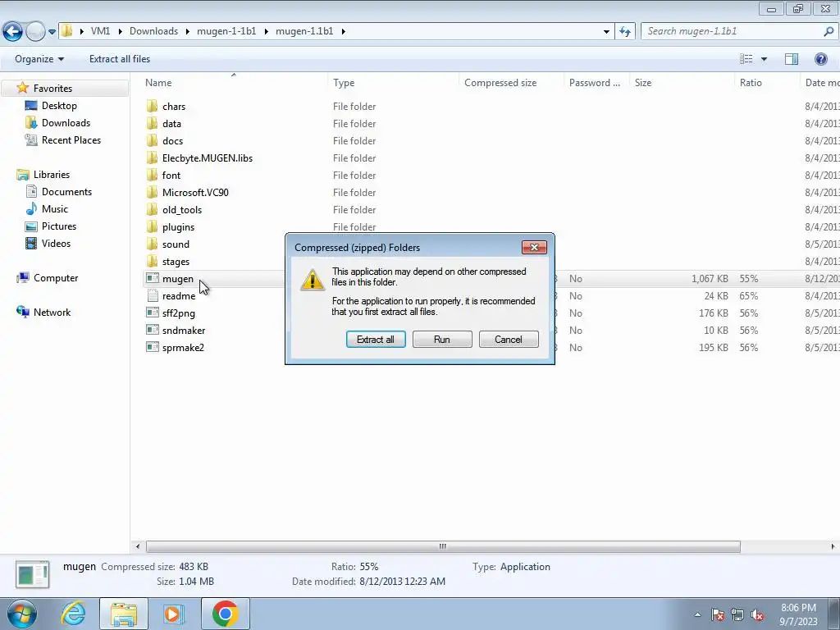
Task: Select the old_tools folder icon
Action: click(152, 209)
